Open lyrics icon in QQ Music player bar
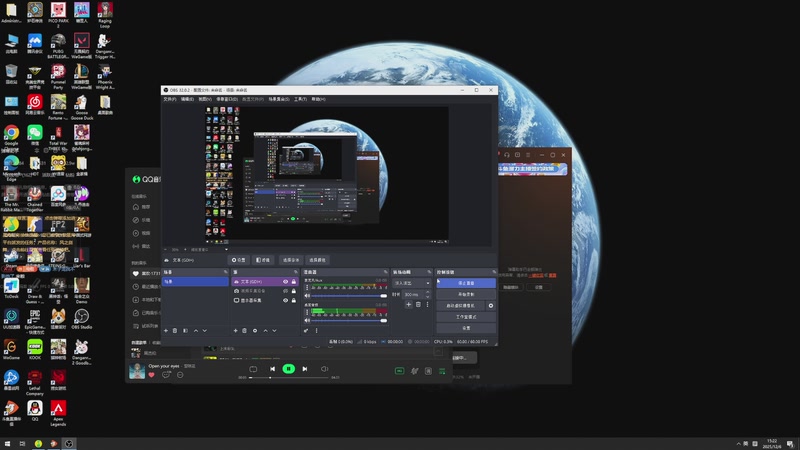 [429, 371]
